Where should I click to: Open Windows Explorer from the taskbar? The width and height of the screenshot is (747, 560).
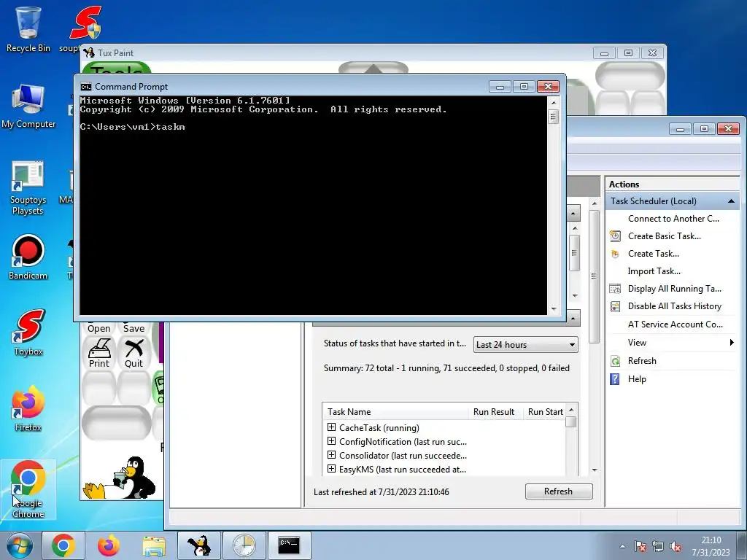[x=154, y=545]
